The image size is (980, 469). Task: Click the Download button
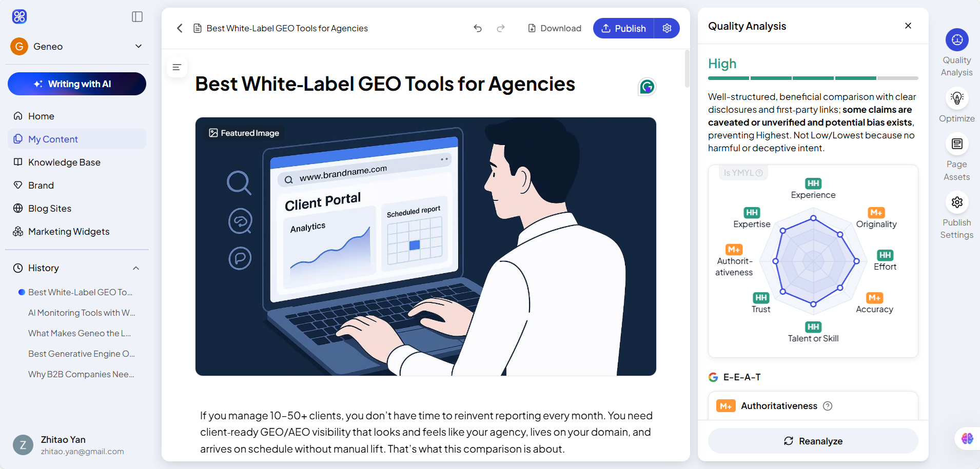555,28
